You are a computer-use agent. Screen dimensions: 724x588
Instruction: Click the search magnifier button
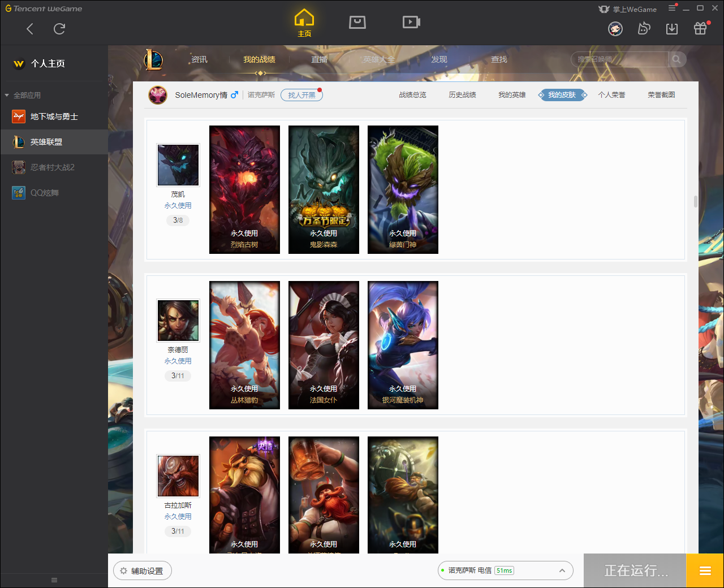[676, 59]
